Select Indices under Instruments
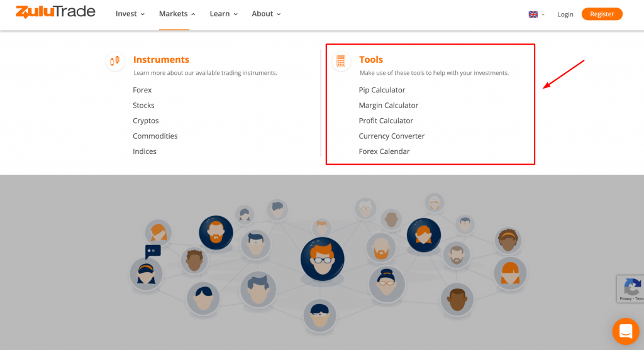 [x=144, y=151]
